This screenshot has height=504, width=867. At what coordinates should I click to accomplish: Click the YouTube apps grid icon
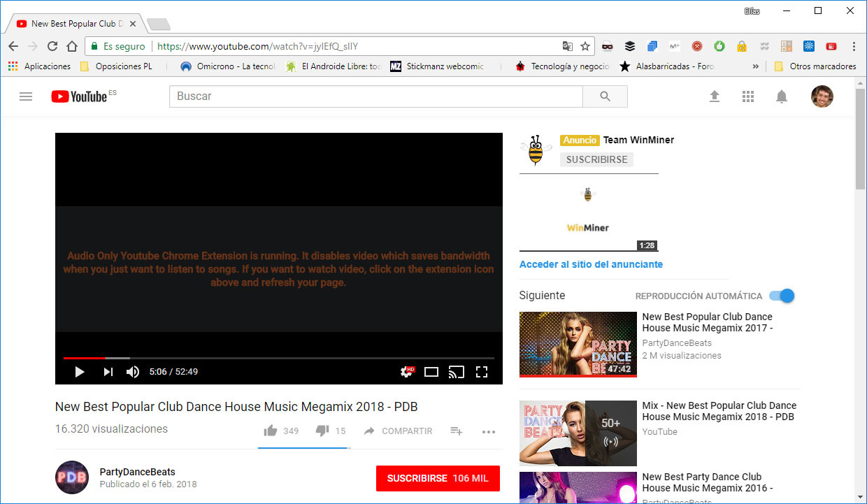[748, 96]
